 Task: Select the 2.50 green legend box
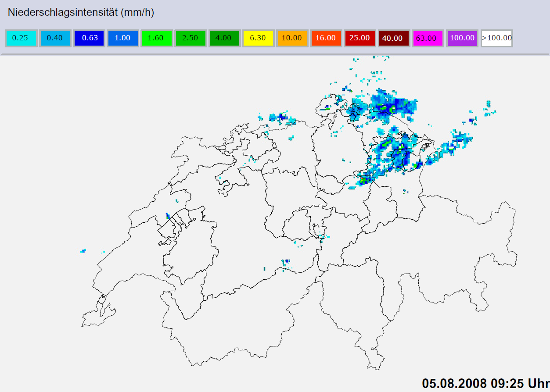pos(190,38)
